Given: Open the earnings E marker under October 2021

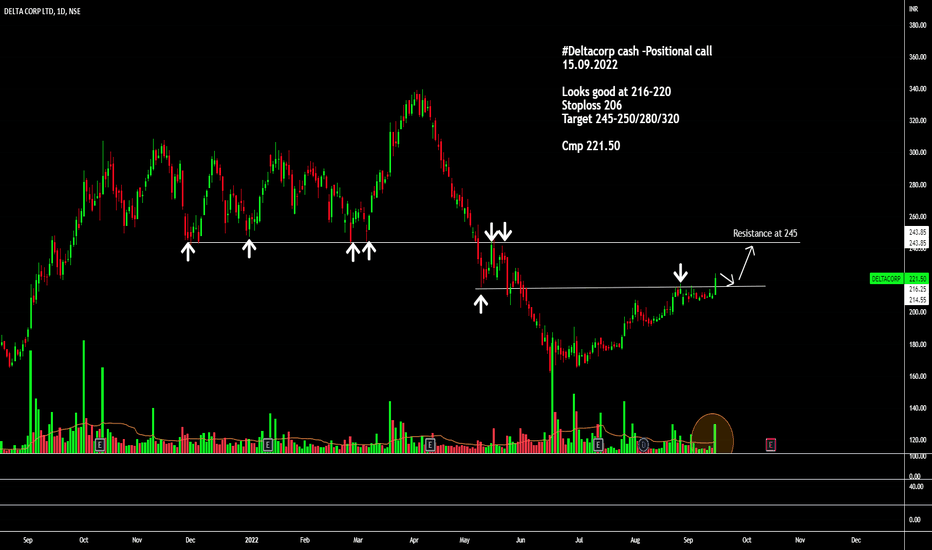Looking at the screenshot, I should point(100,444).
